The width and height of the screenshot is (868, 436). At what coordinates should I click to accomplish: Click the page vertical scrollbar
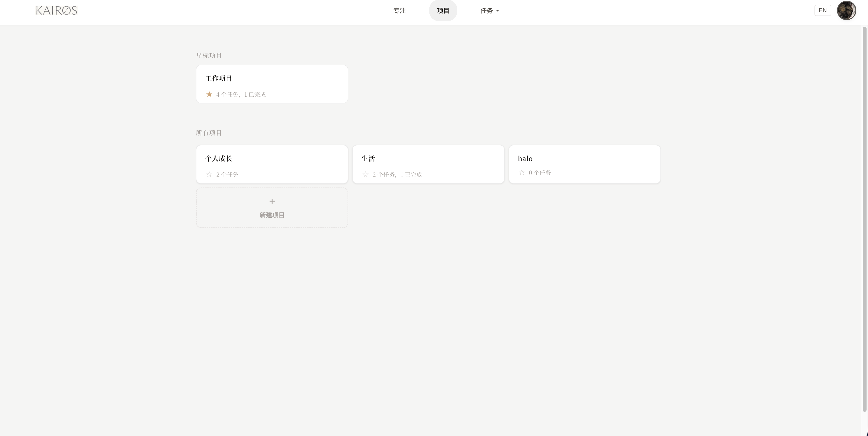click(x=864, y=219)
